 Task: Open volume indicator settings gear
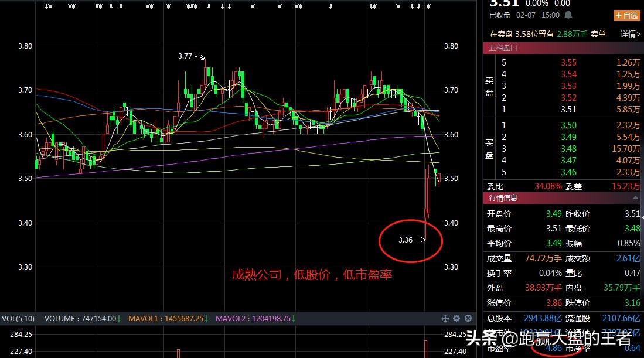[456, 318]
